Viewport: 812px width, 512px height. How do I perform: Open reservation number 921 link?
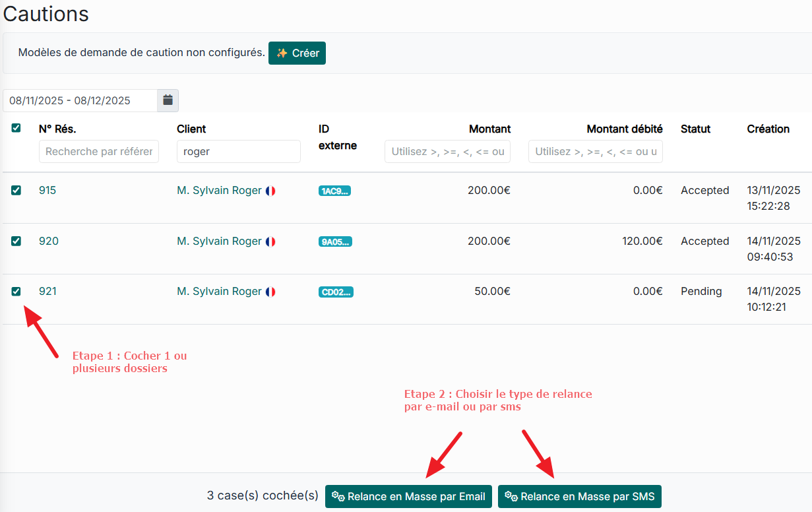(x=47, y=291)
